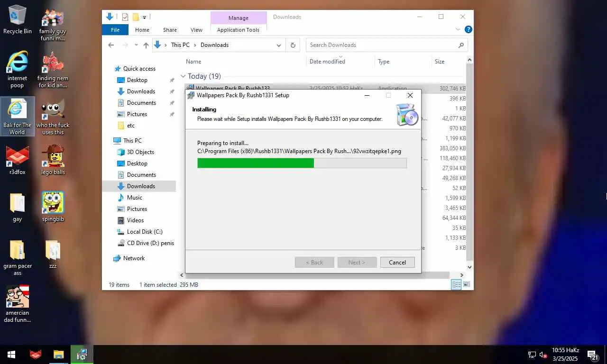
Task: Click 'This PC' in the address breadcrumb
Action: click(180, 45)
